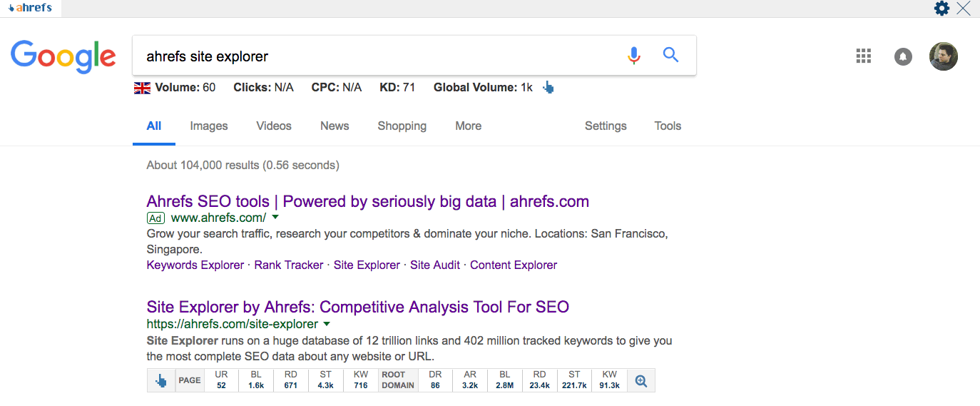Open Ahrefs toolbar settings gear
This screenshot has width=980, height=406.
pyautogui.click(x=942, y=9)
